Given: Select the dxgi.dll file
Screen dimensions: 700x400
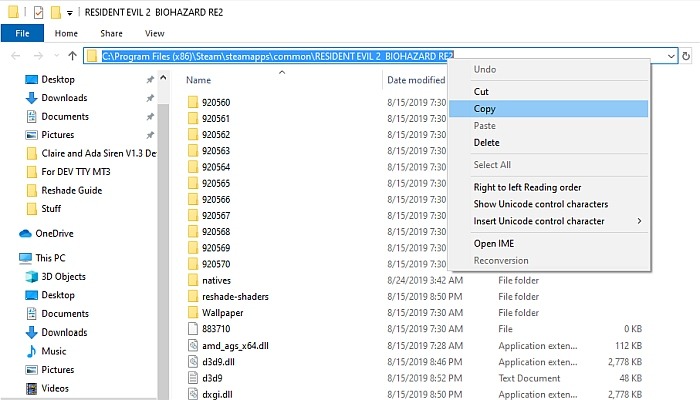Looking at the screenshot, I should tap(217, 395).
